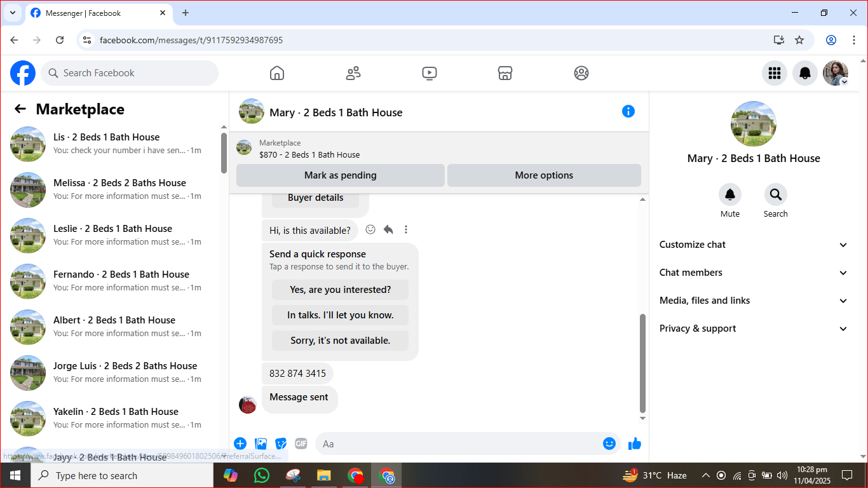Open a new Chrome tab
This screenshot has width=868, height=488.
pos(186,13)
